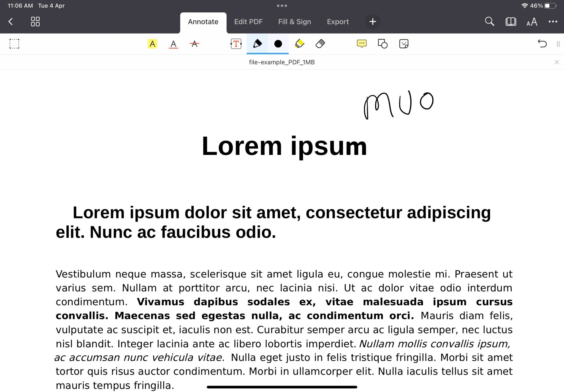Open the black ink color picker
Image resolution: width=564 pixels, height=392 pixels.
point(278,44)
